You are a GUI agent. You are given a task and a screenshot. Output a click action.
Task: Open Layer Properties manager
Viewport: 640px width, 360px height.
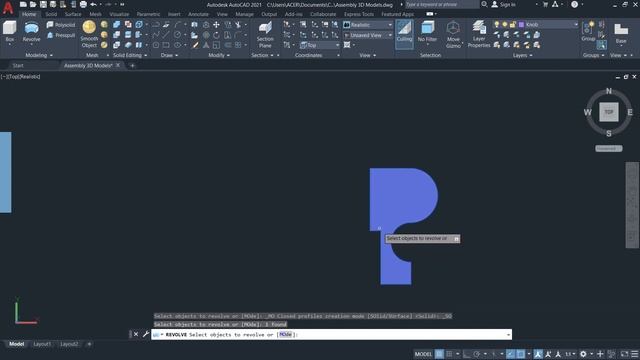479,35
